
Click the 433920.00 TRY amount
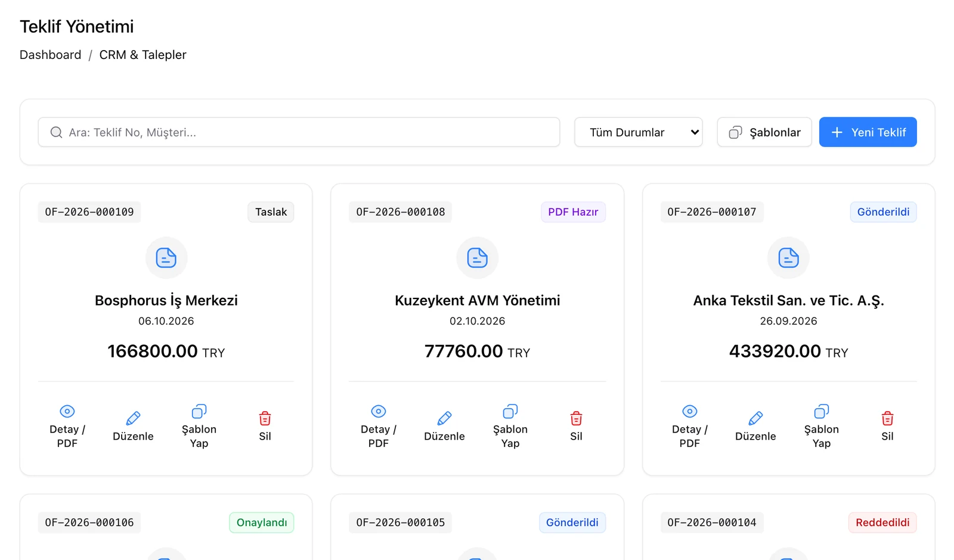pos(789,351)
